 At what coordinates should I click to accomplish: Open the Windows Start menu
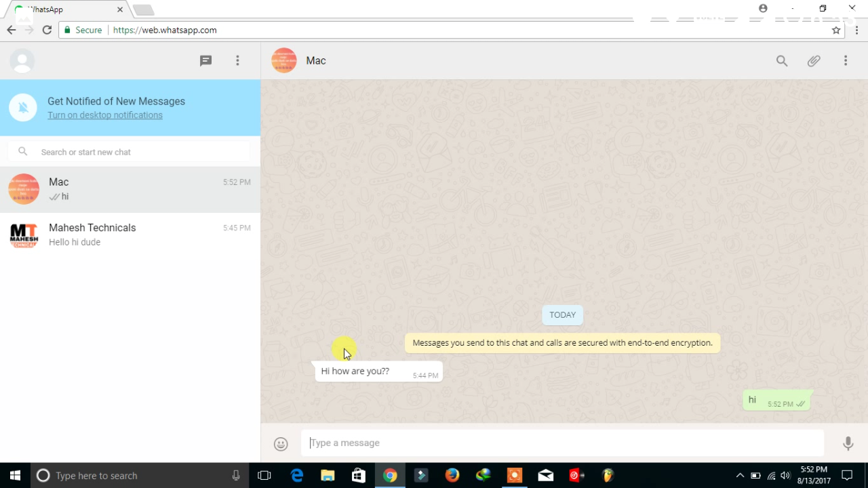pyautogui.click(x=14, y=475)
